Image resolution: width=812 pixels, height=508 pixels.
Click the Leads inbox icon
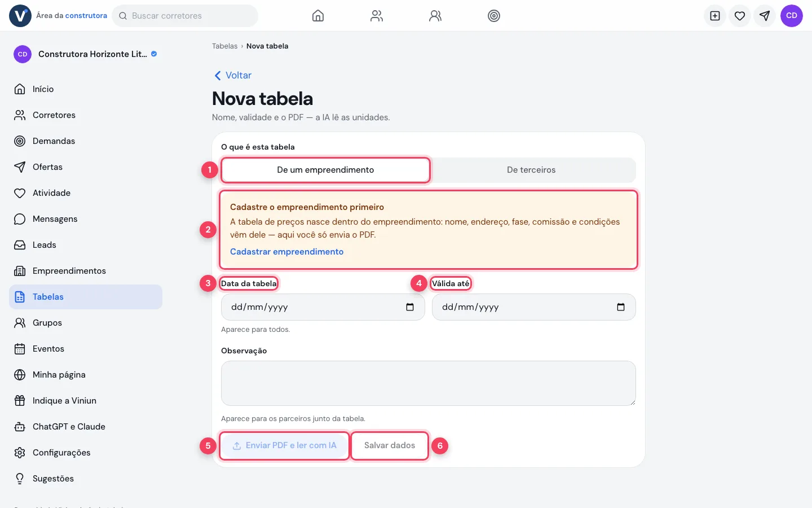pyautogui.click(x=20, y=245)
